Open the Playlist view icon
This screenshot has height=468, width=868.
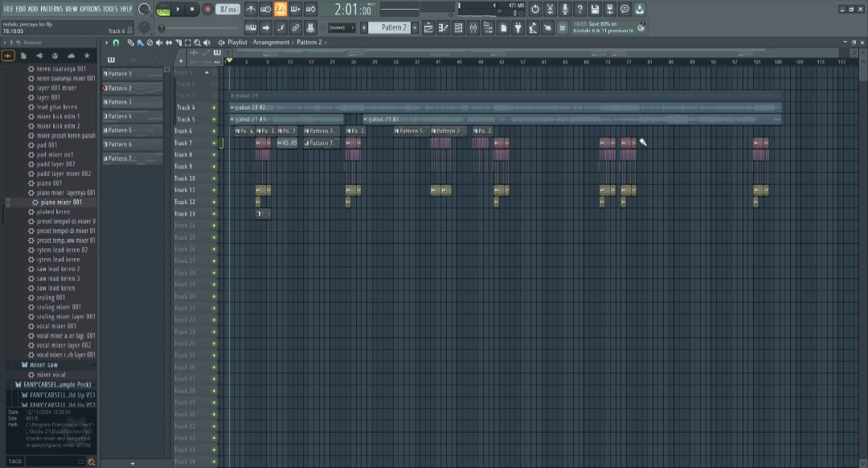[x=428, y=27]
